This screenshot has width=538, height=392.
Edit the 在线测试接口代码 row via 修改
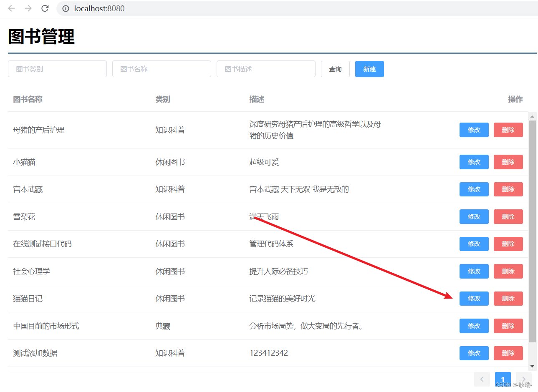coord(474,244)
